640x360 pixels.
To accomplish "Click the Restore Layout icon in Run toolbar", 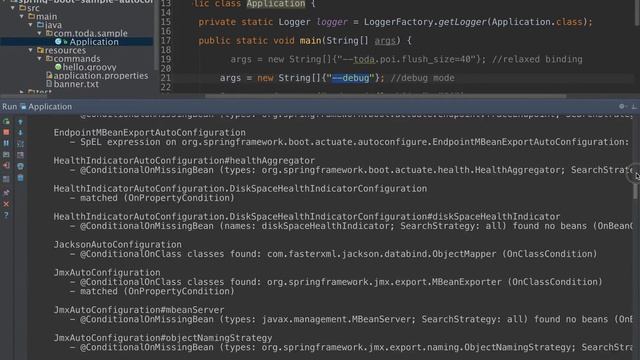I will [x=6, y=179].
